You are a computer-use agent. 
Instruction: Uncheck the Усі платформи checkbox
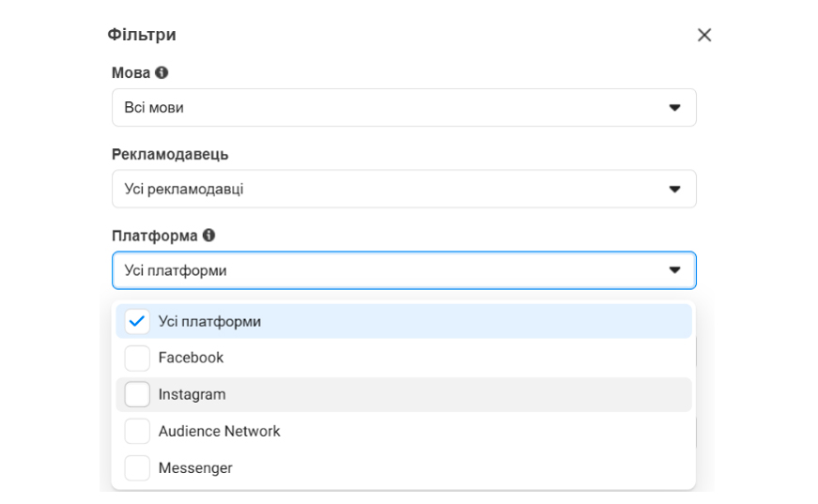(137, 321)
